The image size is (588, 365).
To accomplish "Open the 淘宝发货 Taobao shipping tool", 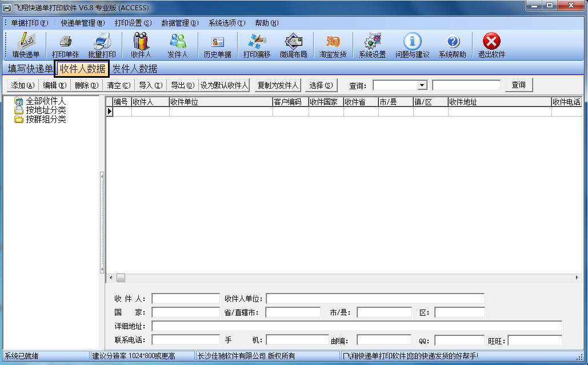I will tap(333, 45).
